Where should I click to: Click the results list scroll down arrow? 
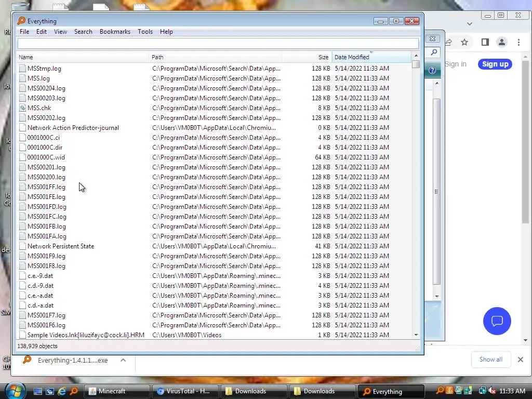pyautogui.click(x=416, y=335)
